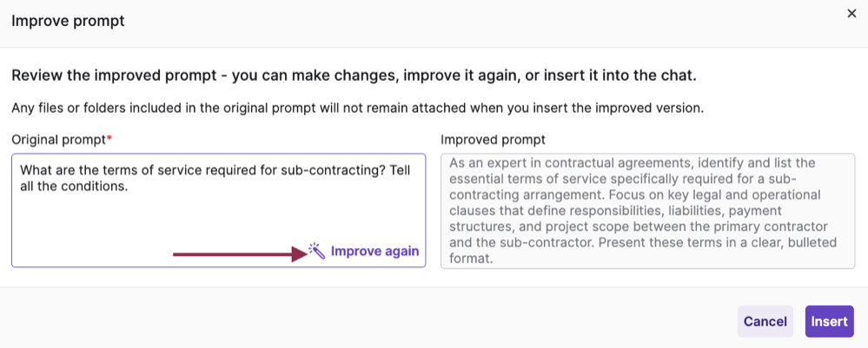Click the red required asterisk marker
Screen dimensions: 868x348
[x=109, y=138]
